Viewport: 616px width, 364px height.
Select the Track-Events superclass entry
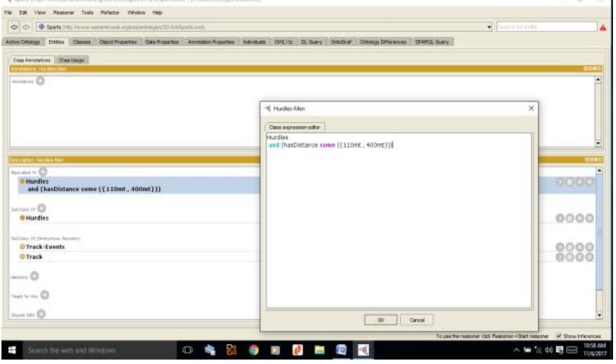(49, 246)
